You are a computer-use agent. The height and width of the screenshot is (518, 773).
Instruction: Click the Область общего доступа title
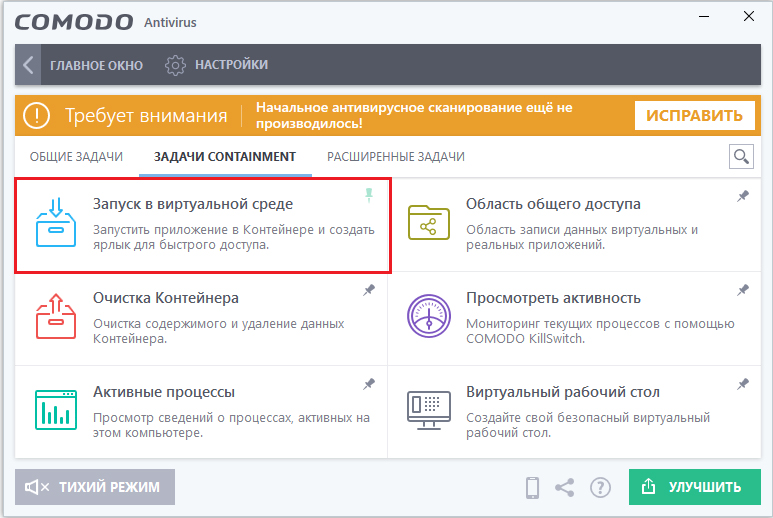[x=553, y=204]
